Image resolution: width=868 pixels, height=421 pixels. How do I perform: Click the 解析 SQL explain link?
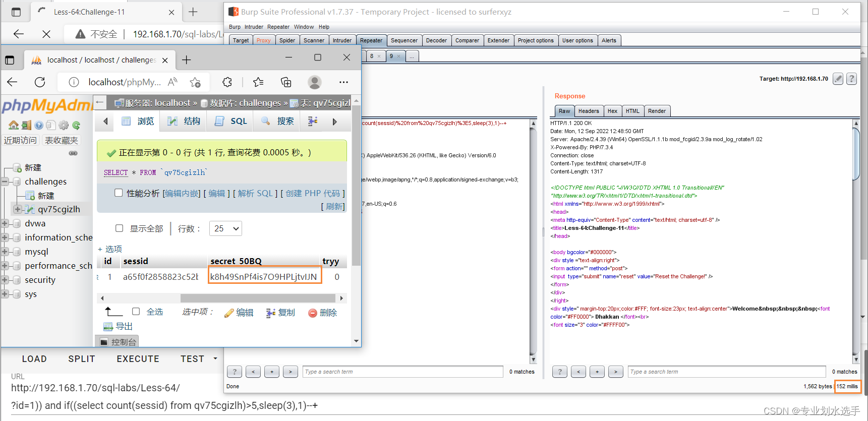(255, 193)
